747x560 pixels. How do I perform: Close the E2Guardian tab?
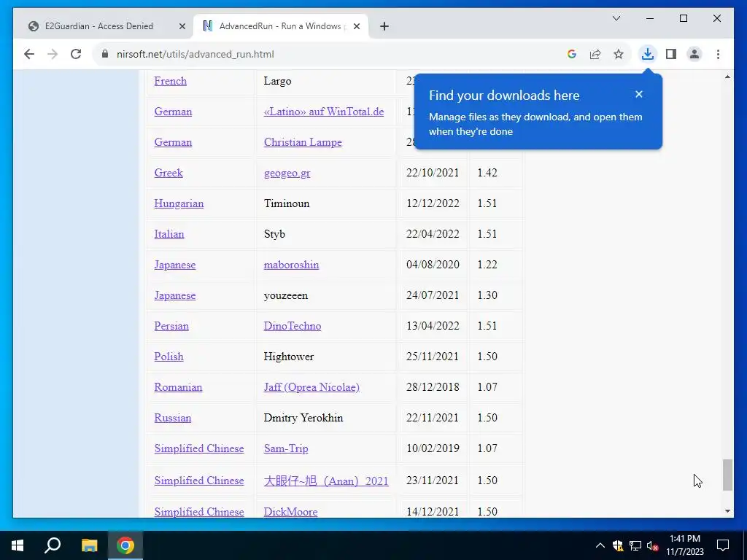pos(182,27)
